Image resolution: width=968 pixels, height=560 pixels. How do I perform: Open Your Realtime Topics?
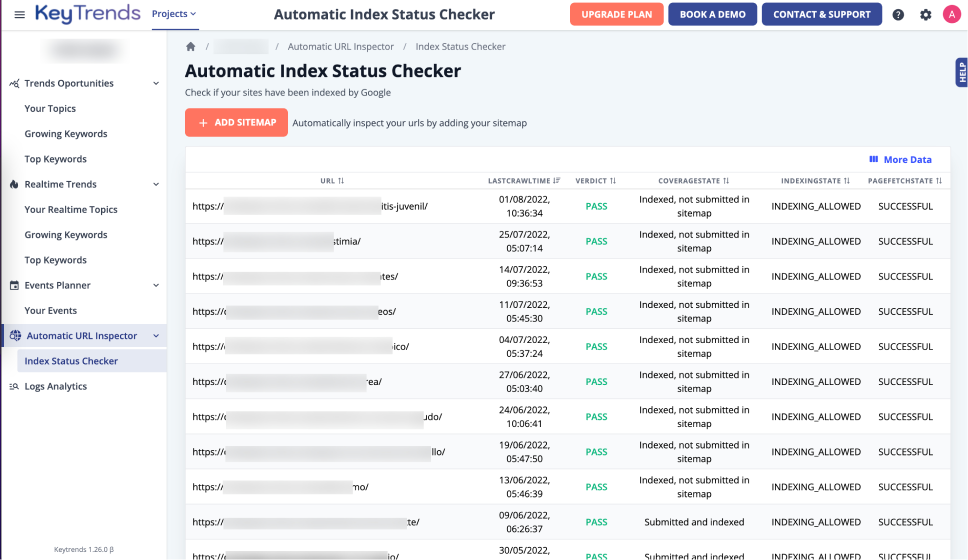pyautogui.click(x=71, y=209)
